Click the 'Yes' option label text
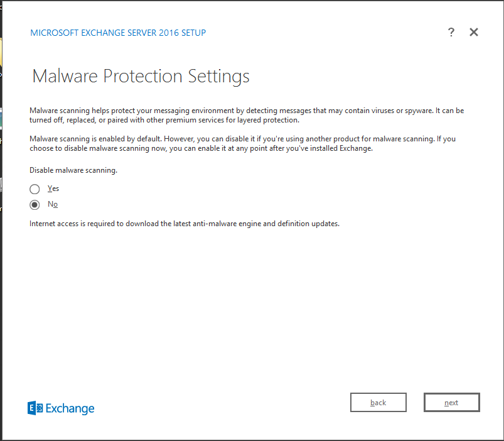This screenshot has width=504, height=441. click(53, 188)
